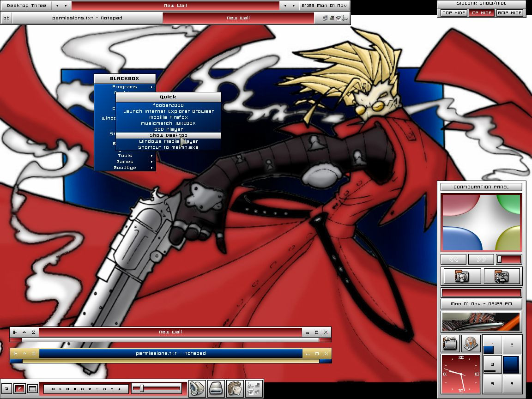Choose Launch Internet Explorer Browser entry
This screenshot has height=399, width=532.
[168, 111]
